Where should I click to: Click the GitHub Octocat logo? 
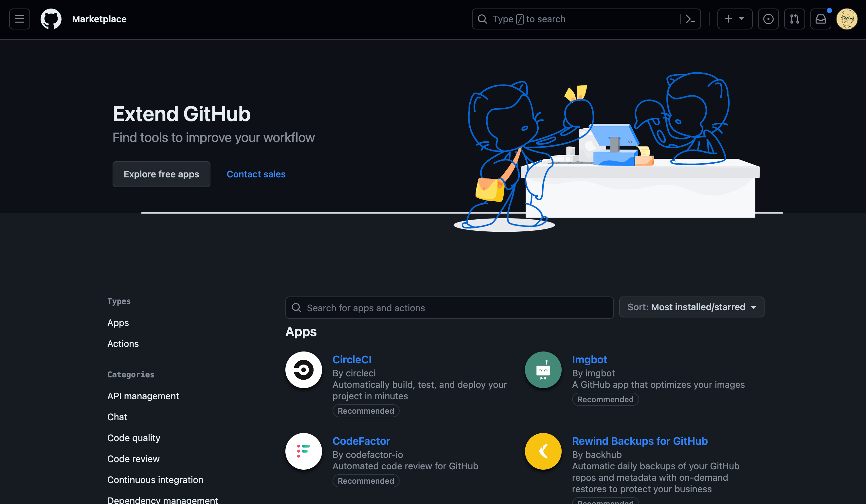pyautogui.click(x=51, y=19)
